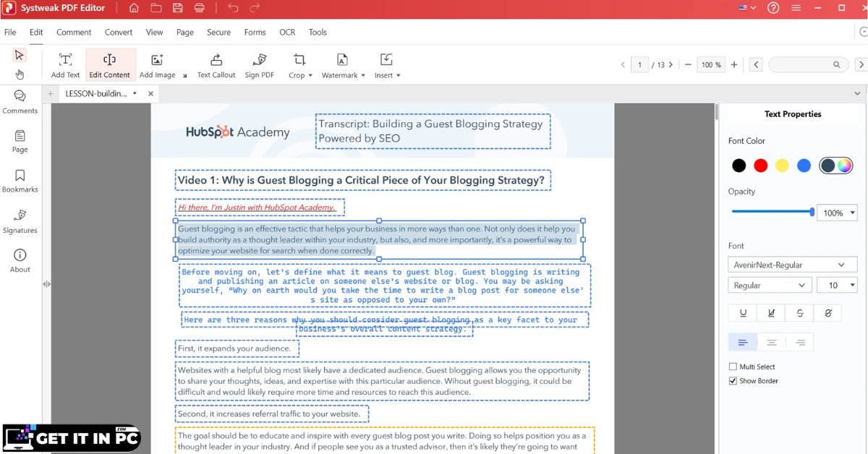Redo the last action
The image size is (868, 454).
coord(255,8)
